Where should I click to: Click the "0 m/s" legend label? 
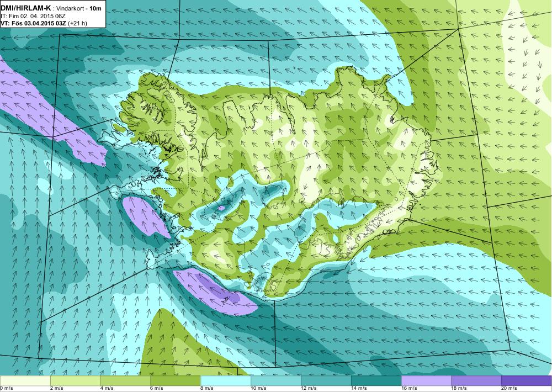(6, 389)
